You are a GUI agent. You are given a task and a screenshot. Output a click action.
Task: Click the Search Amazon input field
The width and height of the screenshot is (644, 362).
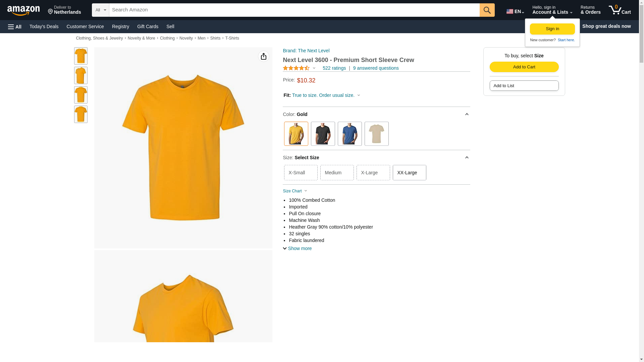pos(294,10)
